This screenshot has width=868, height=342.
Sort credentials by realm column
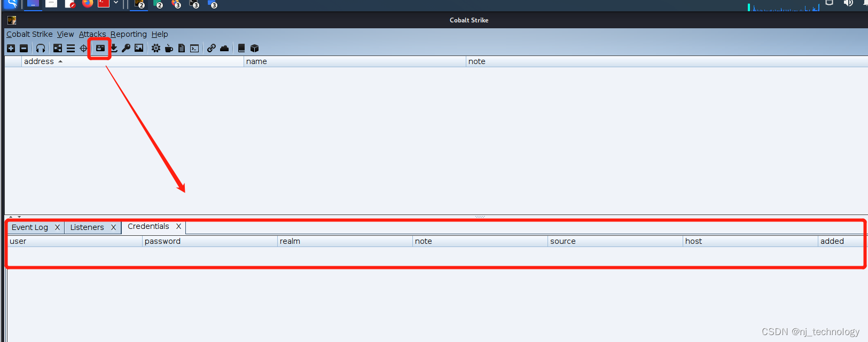click(x=345, y=241)
